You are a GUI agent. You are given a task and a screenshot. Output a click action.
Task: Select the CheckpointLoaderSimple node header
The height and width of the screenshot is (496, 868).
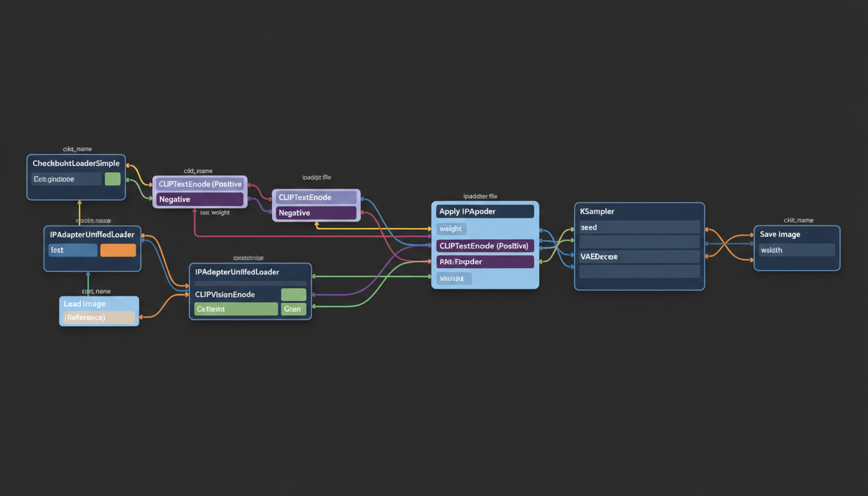pos(76,163)
